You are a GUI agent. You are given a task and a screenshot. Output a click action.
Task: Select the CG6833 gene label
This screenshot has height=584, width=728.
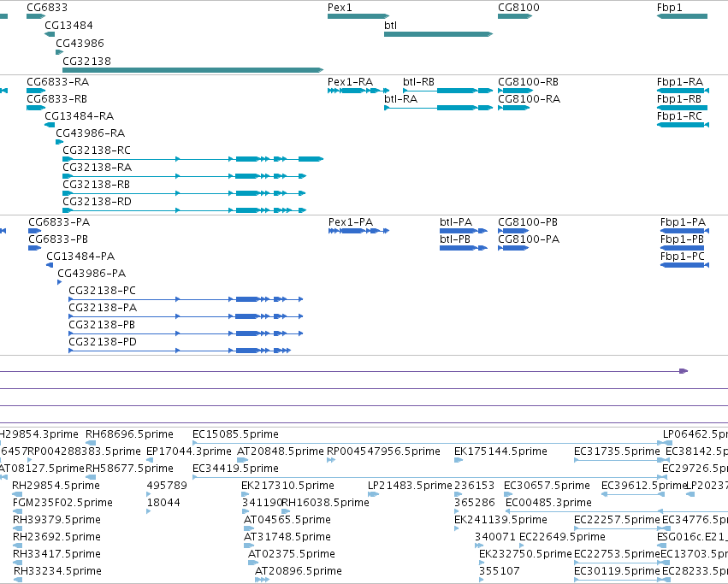[x=47, y=8]
